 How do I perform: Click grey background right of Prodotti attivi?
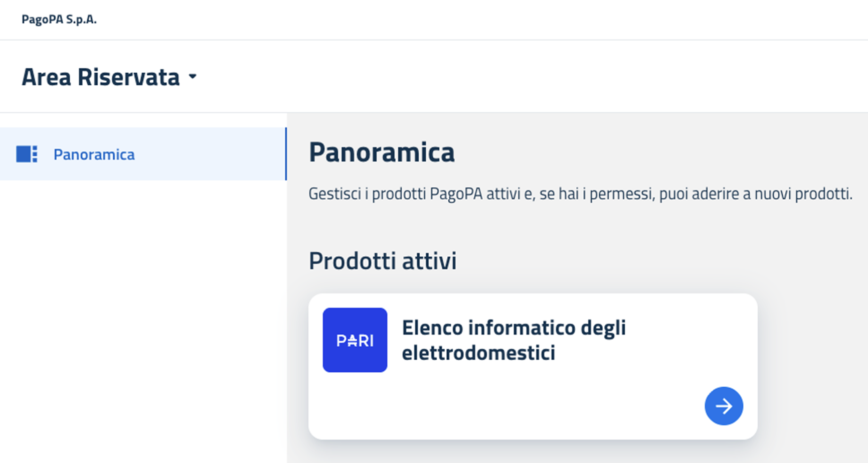[x=652, y=261]
